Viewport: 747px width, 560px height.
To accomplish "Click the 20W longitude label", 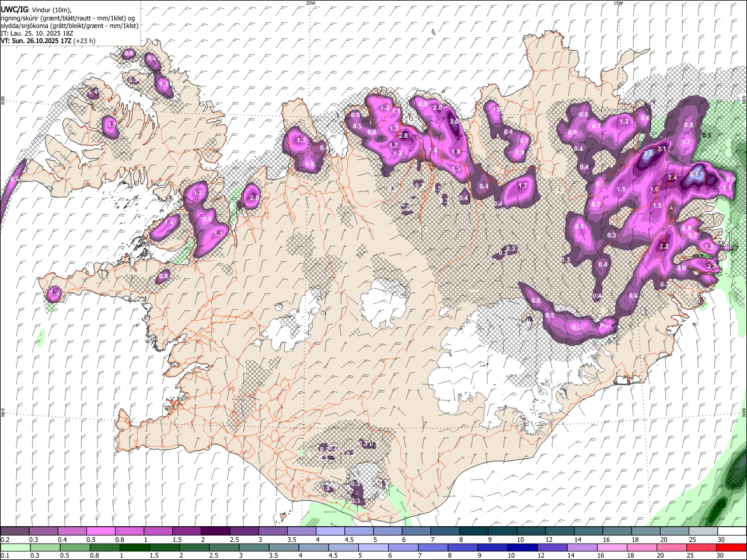I will click(x=310, y=3).
